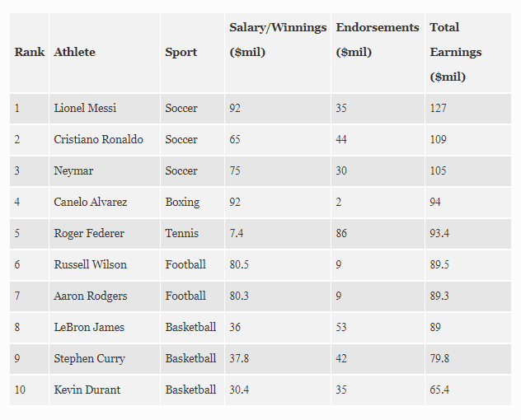This screenshot has width=521, height=420.
Task: Click the Sport column header
Action: click(x=181, y=52)
